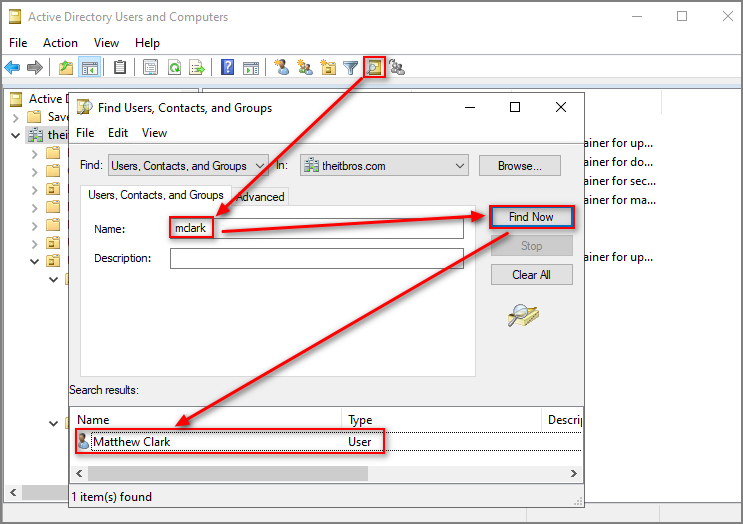
Task: Minimize the Find Users, Contacts, and Groups dialog
Action: click(470, 108)
